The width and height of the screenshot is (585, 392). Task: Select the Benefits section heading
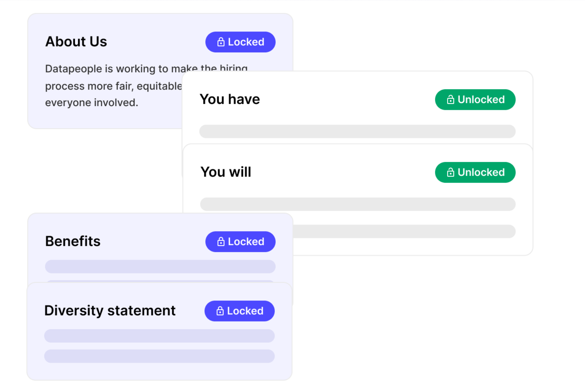click(x=73, y=241)
